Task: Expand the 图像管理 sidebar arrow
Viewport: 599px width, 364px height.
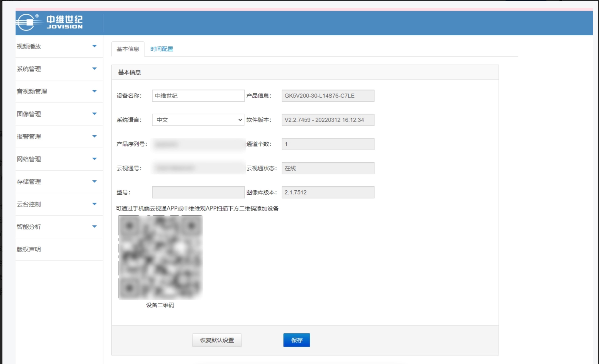Action: coord(95,113)
